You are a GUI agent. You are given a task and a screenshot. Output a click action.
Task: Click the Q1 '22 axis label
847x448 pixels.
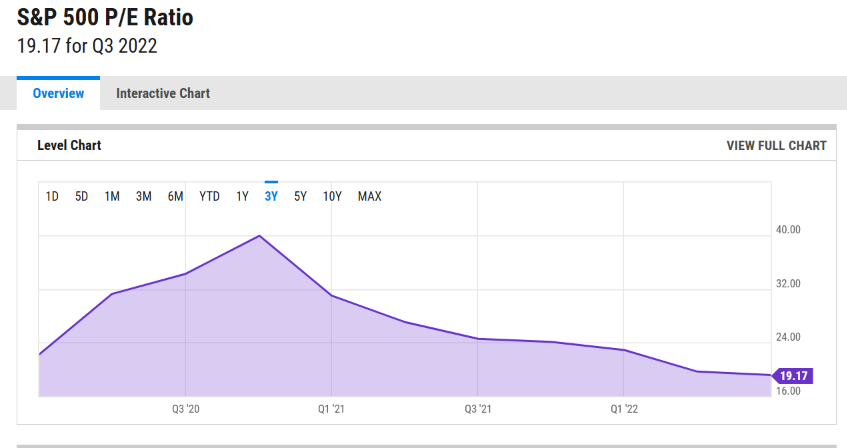coord(624,409)
